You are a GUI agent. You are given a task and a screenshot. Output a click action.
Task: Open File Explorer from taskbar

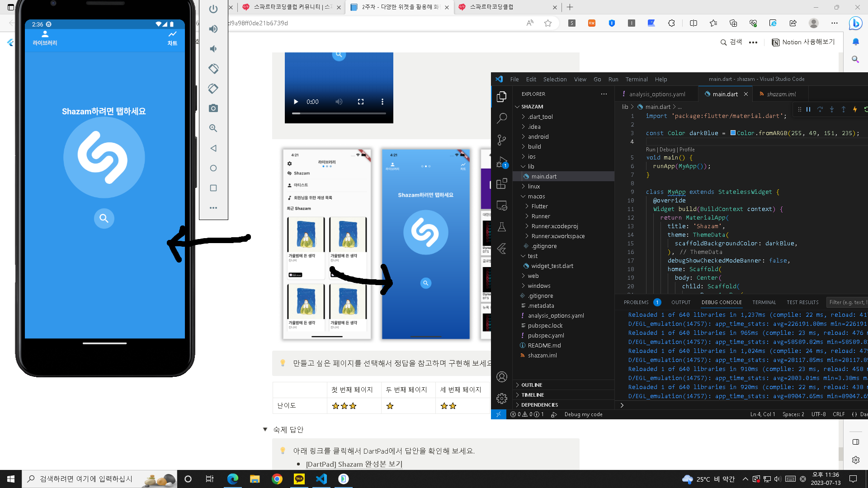click(x=255, y=479)
